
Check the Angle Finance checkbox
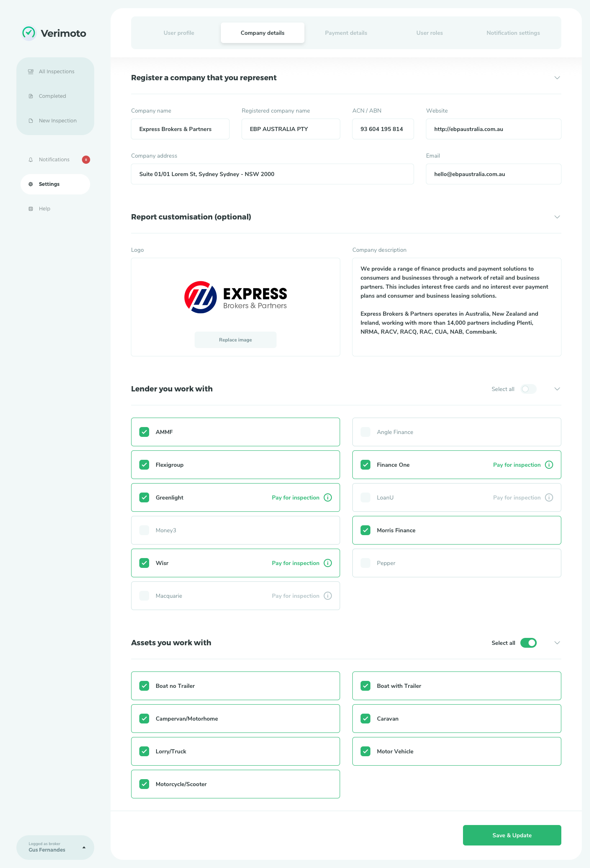coord(365,432)
